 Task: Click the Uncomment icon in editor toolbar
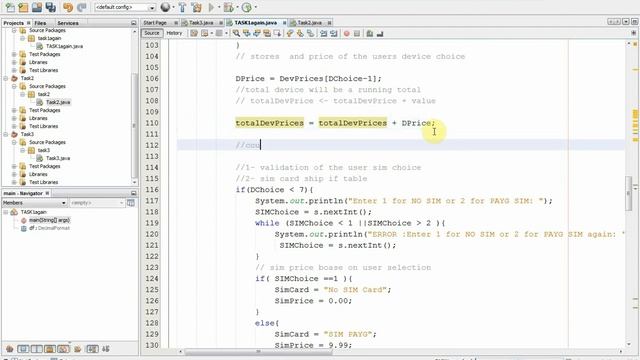click(380, 33)
